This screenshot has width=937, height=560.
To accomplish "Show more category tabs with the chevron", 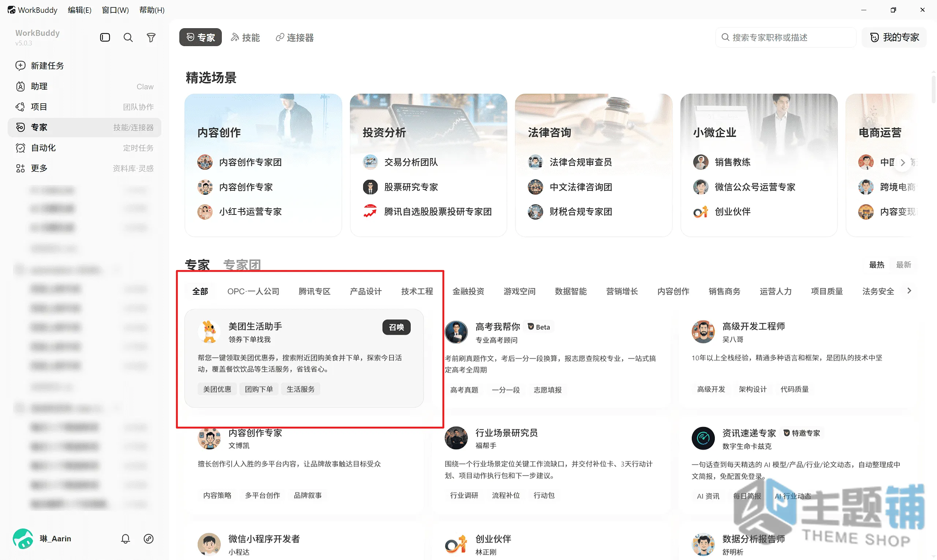I will [x=909, y=291].
